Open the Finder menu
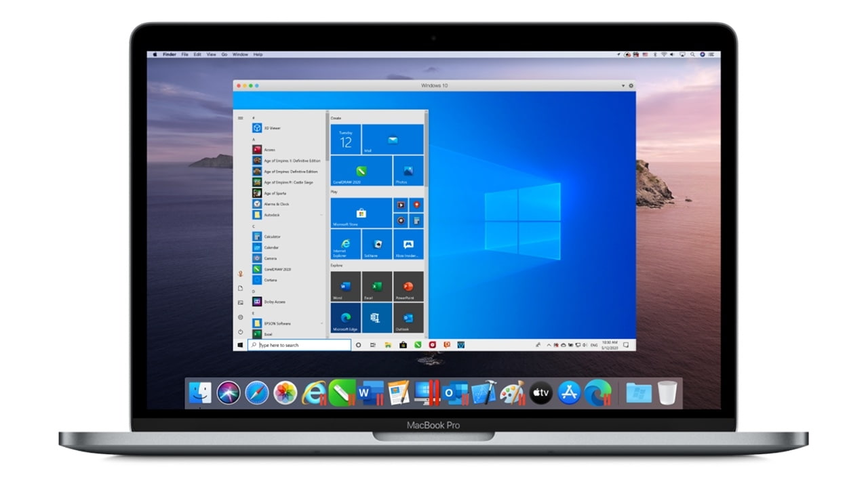Viewport: 868px width, 488px height. (x=170, y=54)
